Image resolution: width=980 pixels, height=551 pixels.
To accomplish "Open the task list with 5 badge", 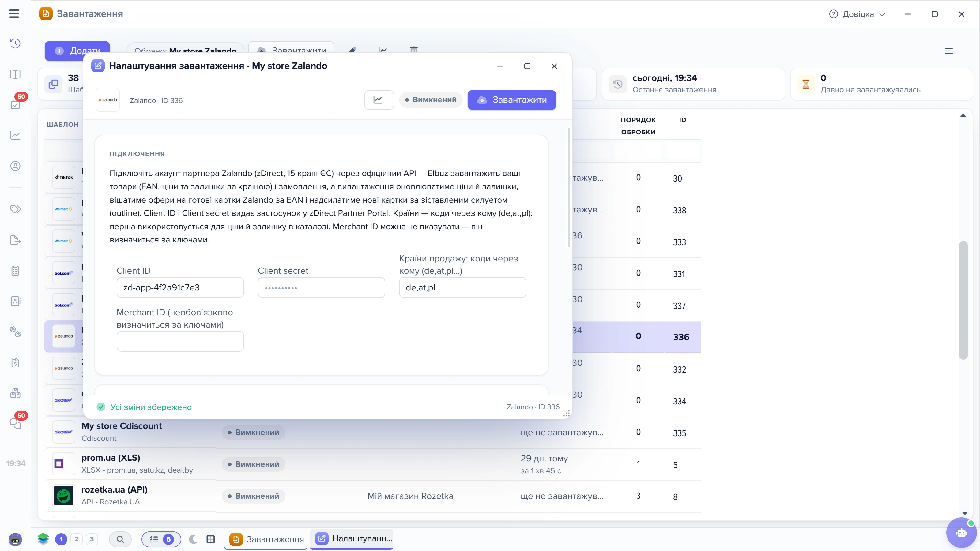I will pos(161,539).
